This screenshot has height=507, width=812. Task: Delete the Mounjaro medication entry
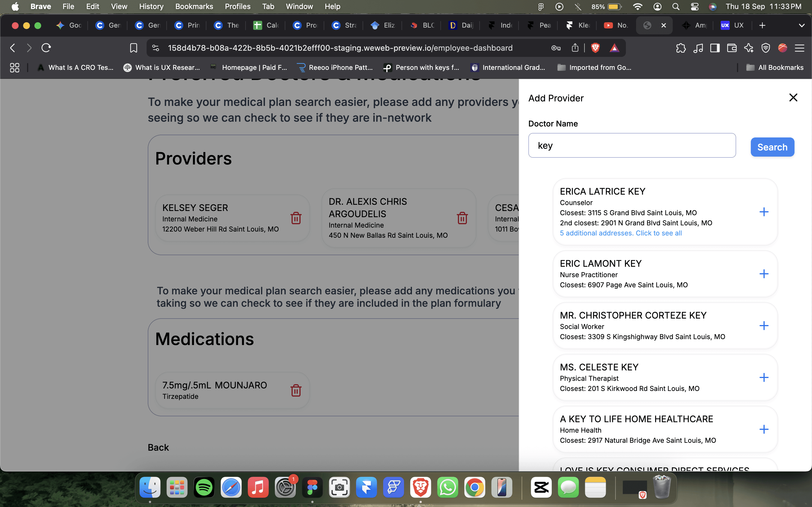click(295, 390)
